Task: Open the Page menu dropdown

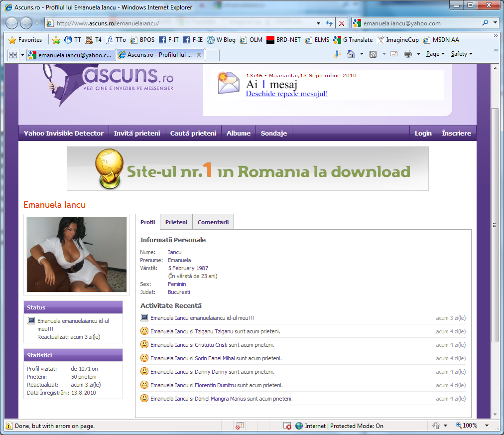Action: click(x=435, y=54)
